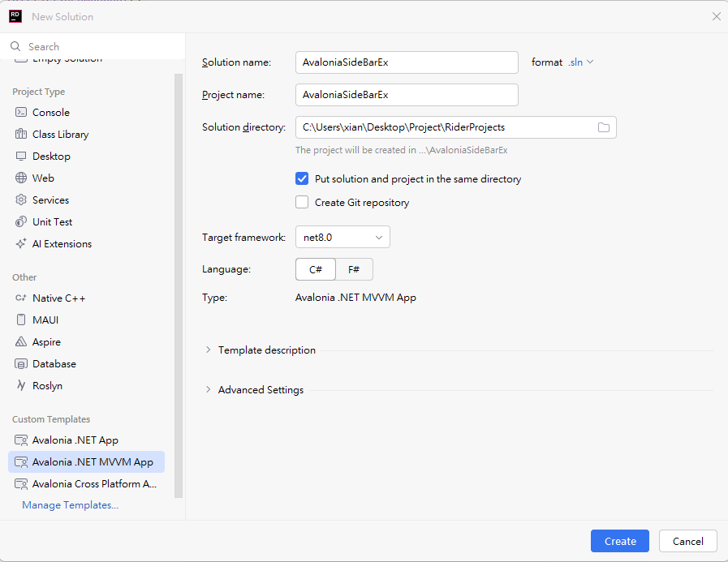Click the Unit Test icon
The width and height of the screenshot is (728, 562).
coord(21,222)
